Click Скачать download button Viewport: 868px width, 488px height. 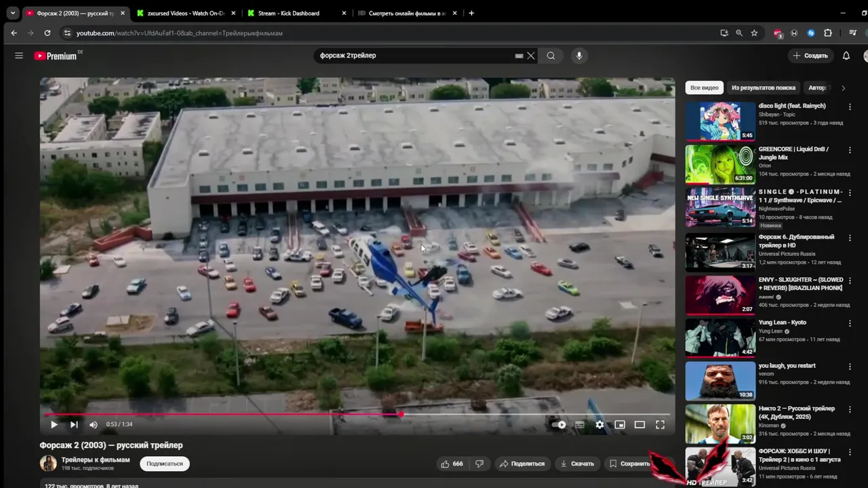point(577,464)
